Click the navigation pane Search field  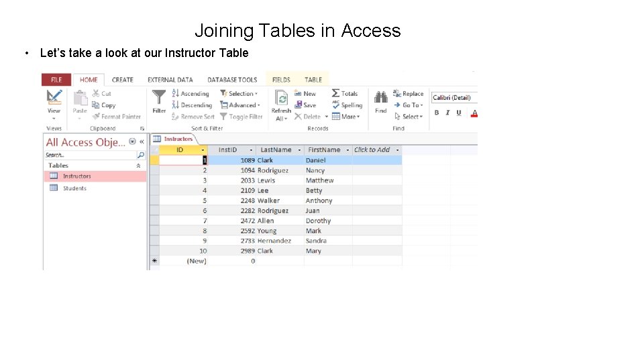90,155
